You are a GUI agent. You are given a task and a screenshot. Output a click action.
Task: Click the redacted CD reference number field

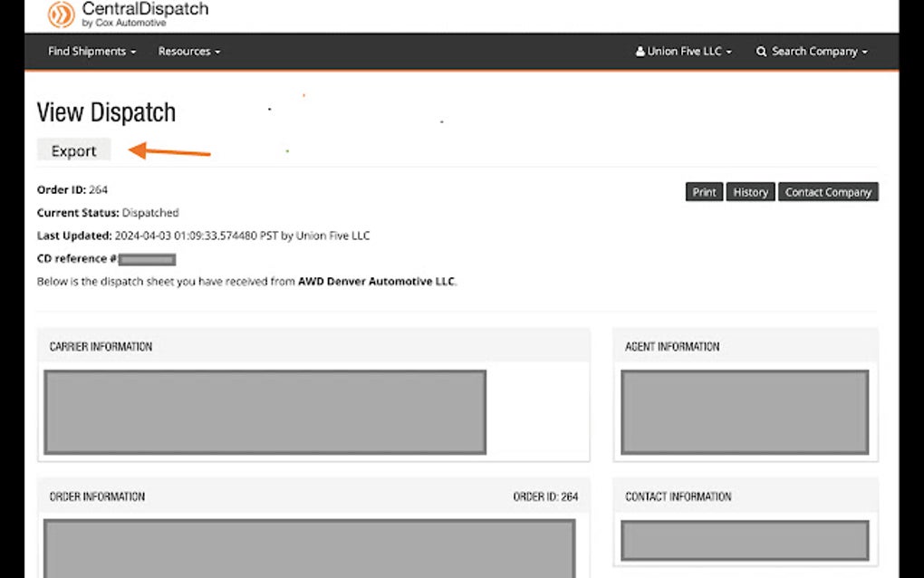point(148,258)
